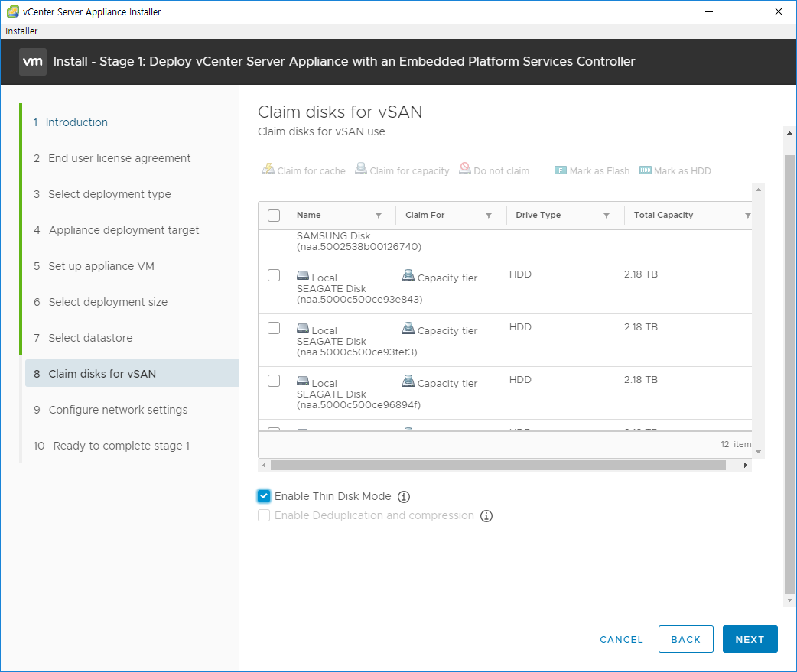Image resolution: width=797 pixels, height=672 pixels.
Task: Click the VMware vm logo in header
Action: click(x=33, y=61)
